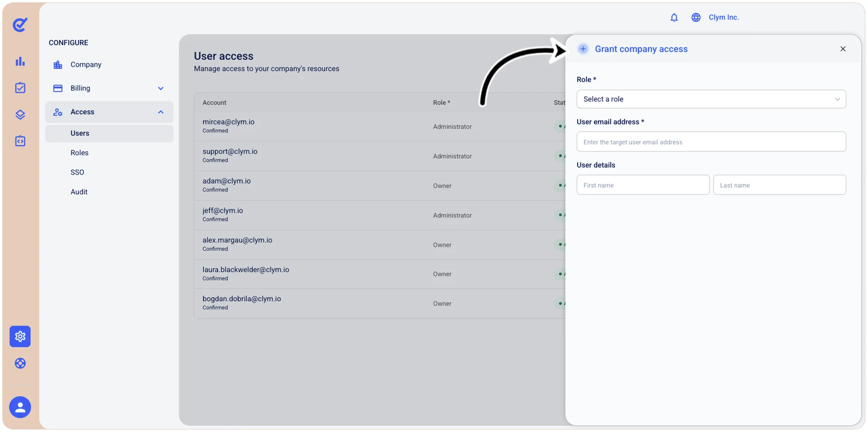Click the Company building icon

coord(58,65)
